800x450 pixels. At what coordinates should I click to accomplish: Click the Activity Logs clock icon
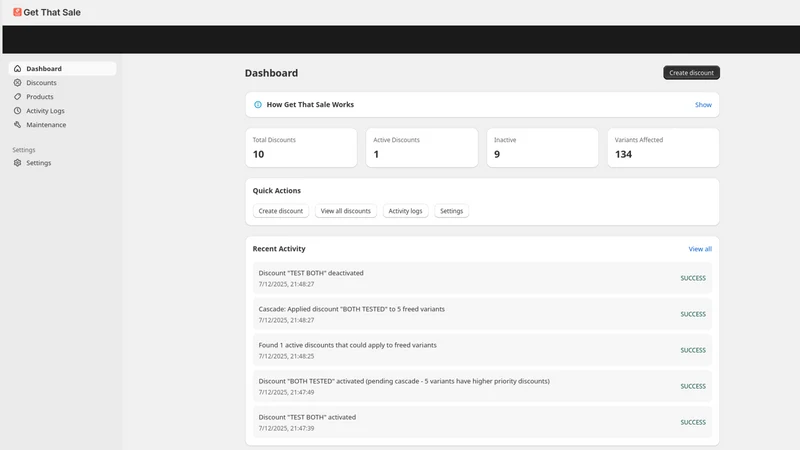[x=17, y=111]
